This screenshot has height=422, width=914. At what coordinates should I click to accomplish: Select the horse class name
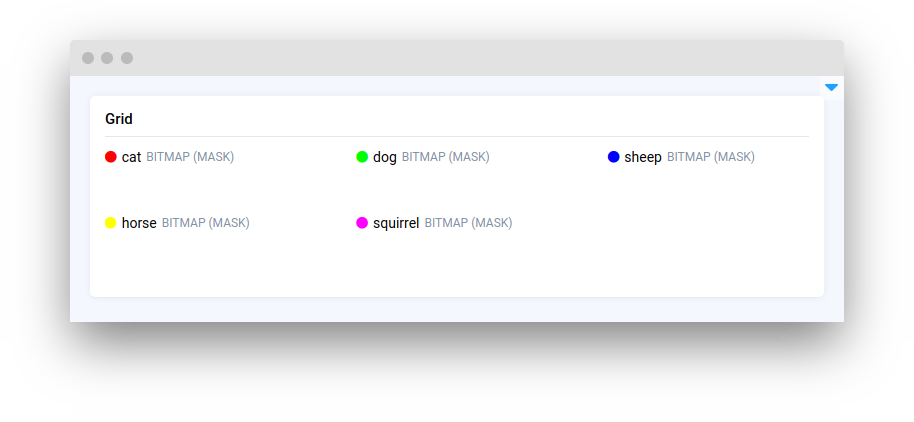pos(139,223)
